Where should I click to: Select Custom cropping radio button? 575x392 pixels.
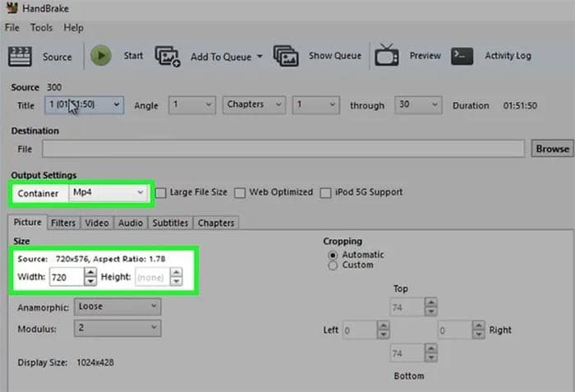click(333, 265)
